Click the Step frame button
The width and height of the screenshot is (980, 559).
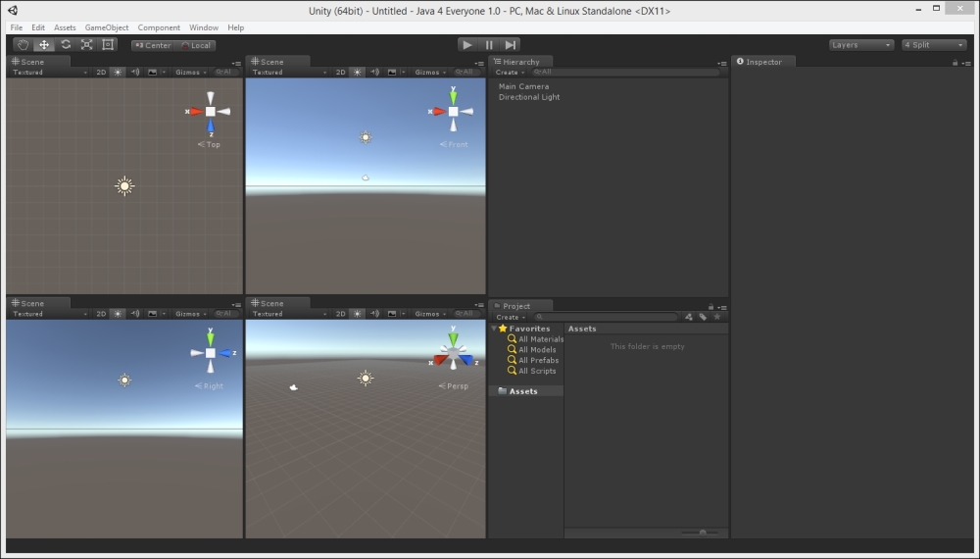pos(510,45)
